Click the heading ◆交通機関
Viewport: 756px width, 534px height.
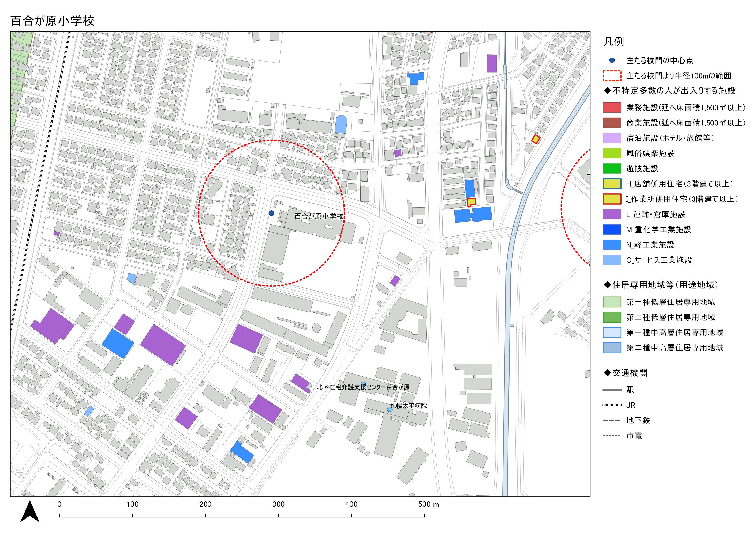point(626,373)
